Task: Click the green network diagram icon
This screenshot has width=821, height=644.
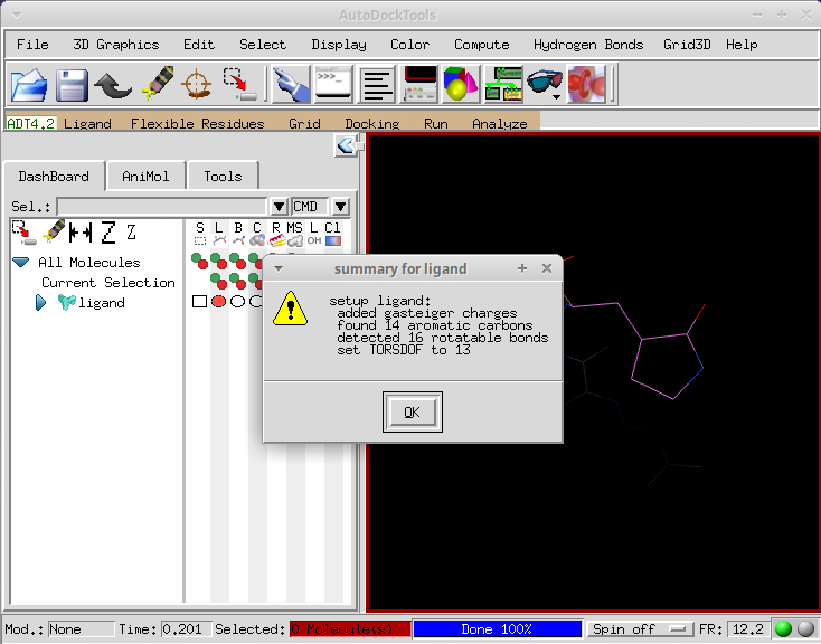Action: (503, 84)
